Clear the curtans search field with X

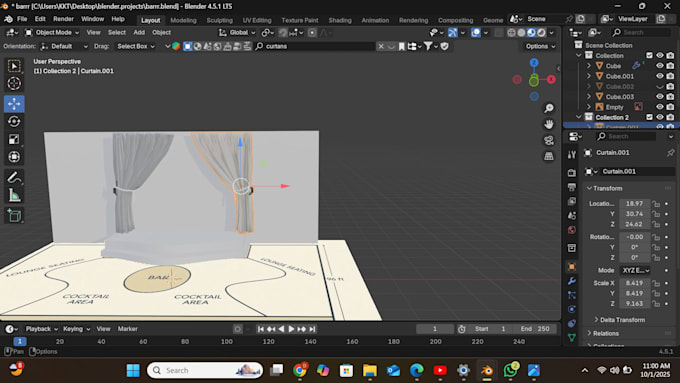tap(381, 46)
